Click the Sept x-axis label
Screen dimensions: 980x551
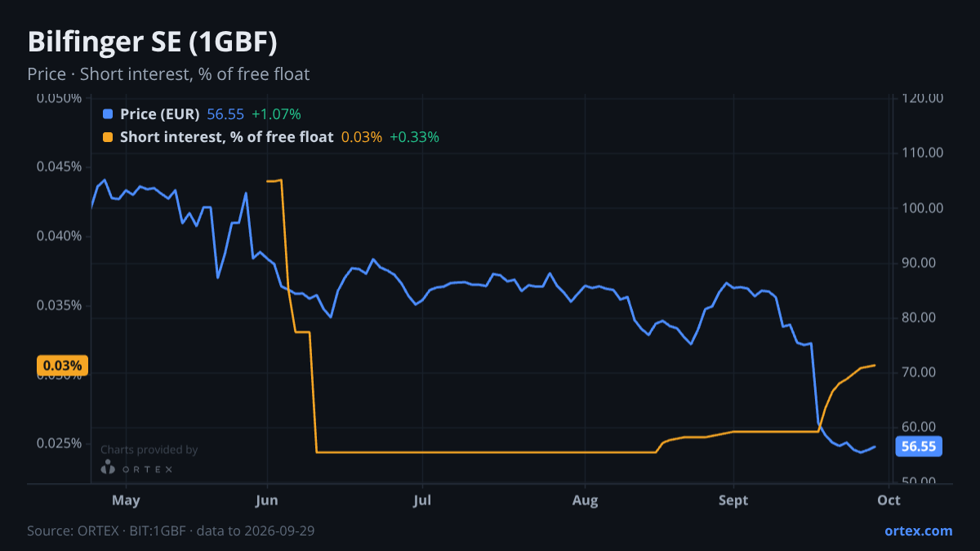733,500
